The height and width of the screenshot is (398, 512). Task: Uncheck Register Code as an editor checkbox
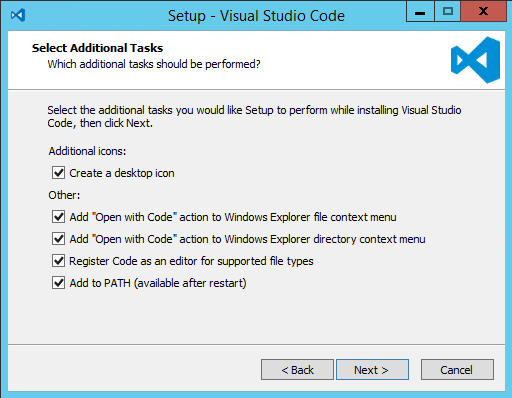(x=58, y=261)
